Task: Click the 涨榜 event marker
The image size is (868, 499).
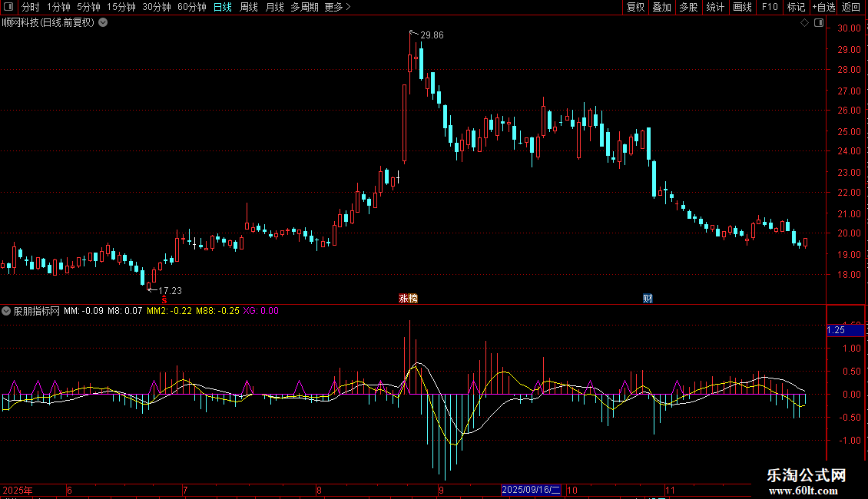Action: coord(408,298)
